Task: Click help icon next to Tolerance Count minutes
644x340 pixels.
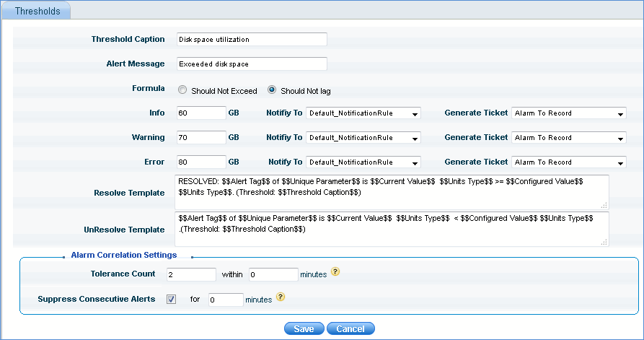Action: [x=335, y=274]
